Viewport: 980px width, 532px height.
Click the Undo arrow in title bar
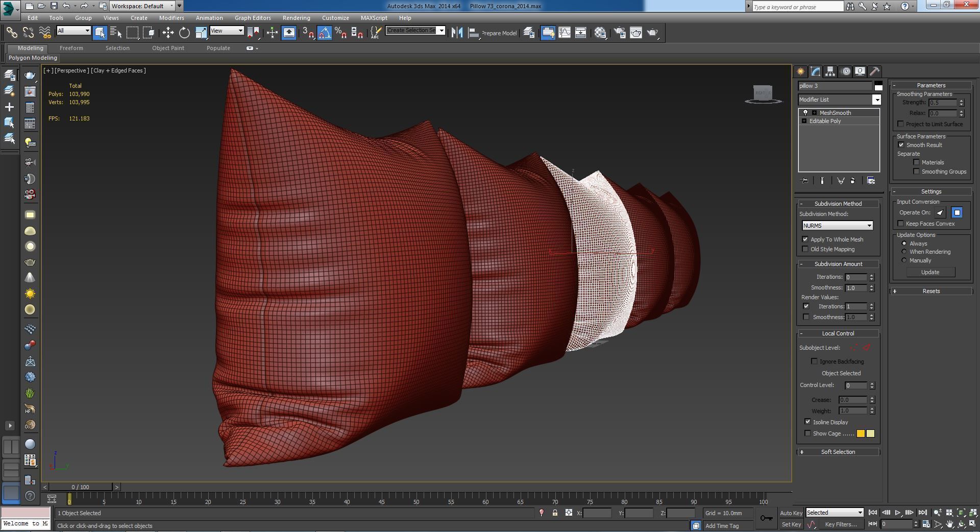[x=66, y=6]
